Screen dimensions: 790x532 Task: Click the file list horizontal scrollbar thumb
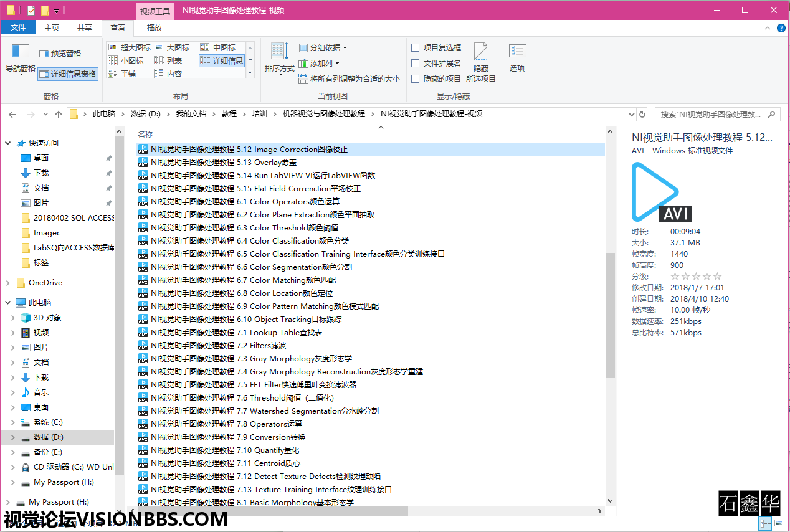(x=272, y=511)
